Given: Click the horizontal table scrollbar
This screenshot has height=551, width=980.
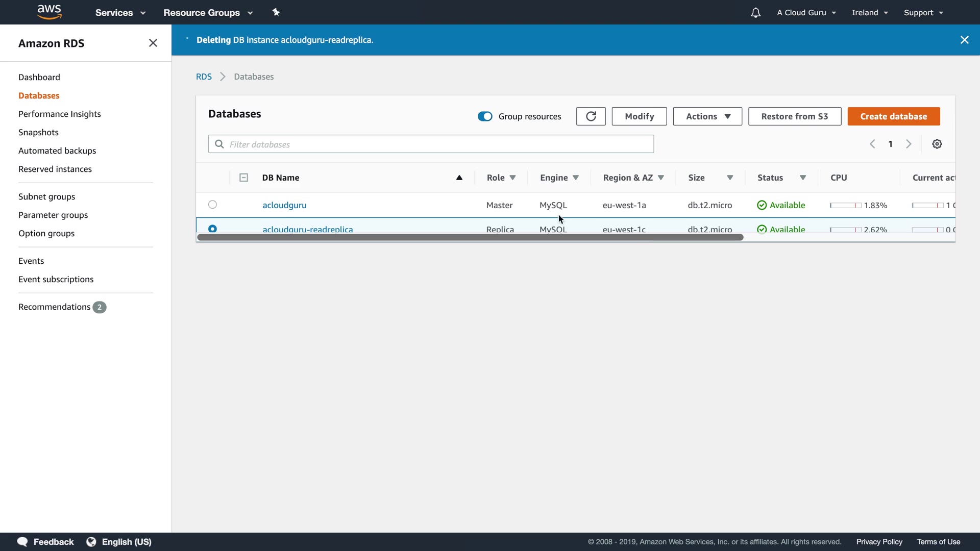Looking at the screenshot, I should [470, 237].
